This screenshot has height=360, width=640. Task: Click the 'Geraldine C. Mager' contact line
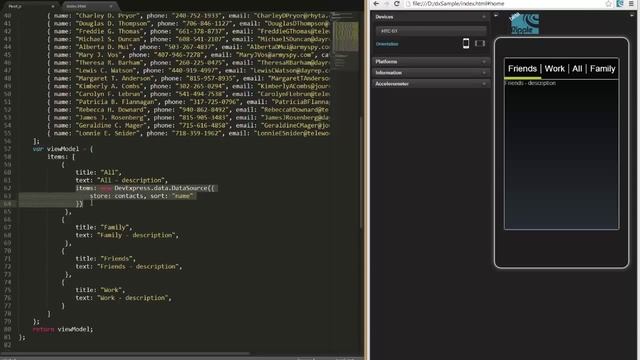coord(188,125)
